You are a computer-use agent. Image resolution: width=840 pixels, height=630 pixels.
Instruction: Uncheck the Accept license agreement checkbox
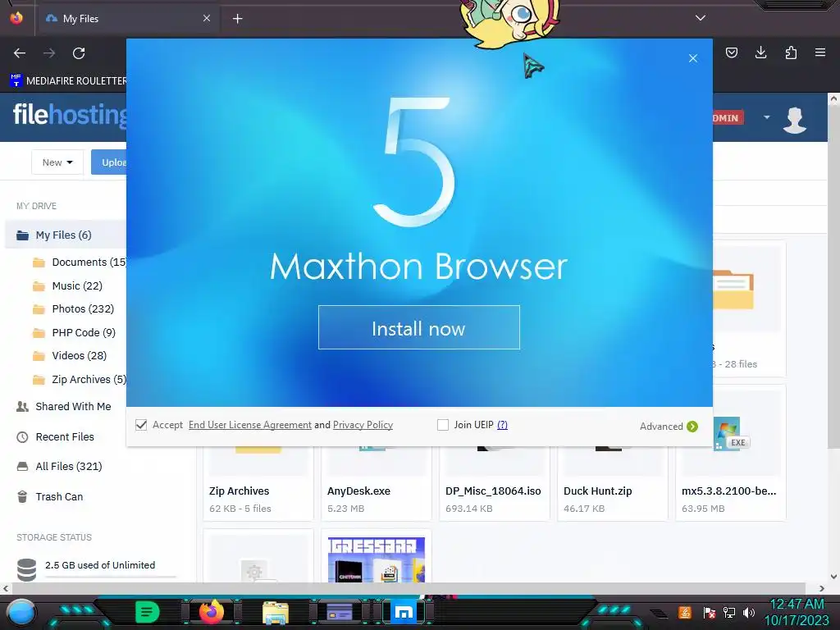click(x=141, y=425)
